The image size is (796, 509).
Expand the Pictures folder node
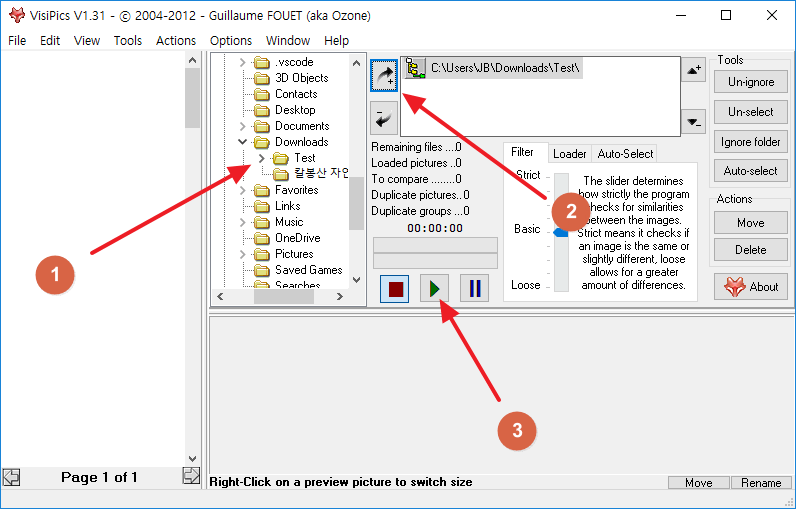point(242,254)
